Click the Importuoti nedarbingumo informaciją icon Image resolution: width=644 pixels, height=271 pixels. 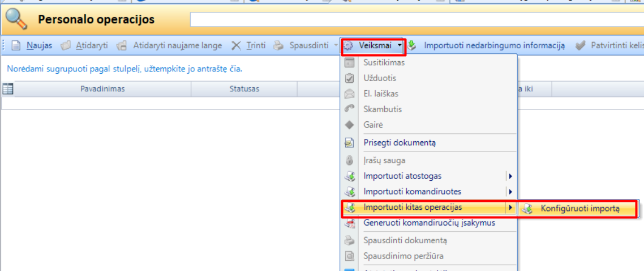click(x=413, y=45)
